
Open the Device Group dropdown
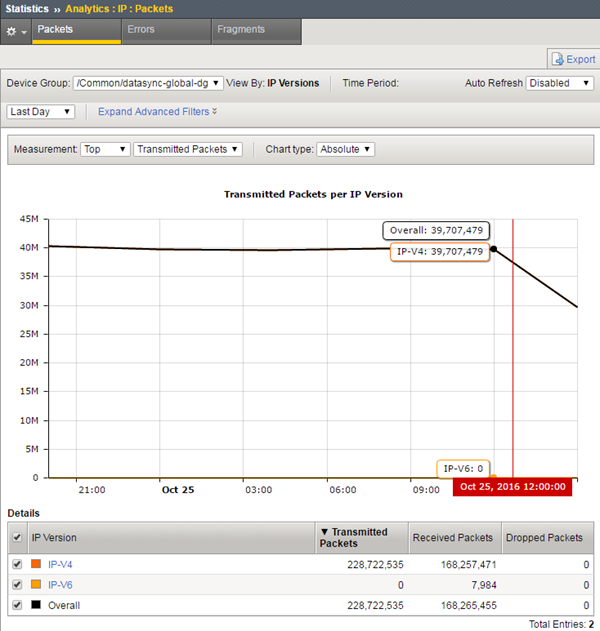click(x=148, y=83)
